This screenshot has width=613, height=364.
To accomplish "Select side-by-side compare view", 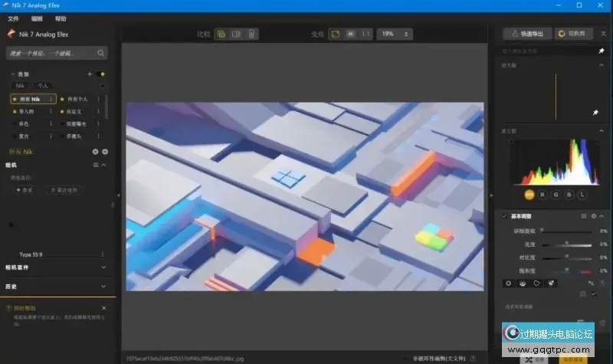I will [237, 34].
